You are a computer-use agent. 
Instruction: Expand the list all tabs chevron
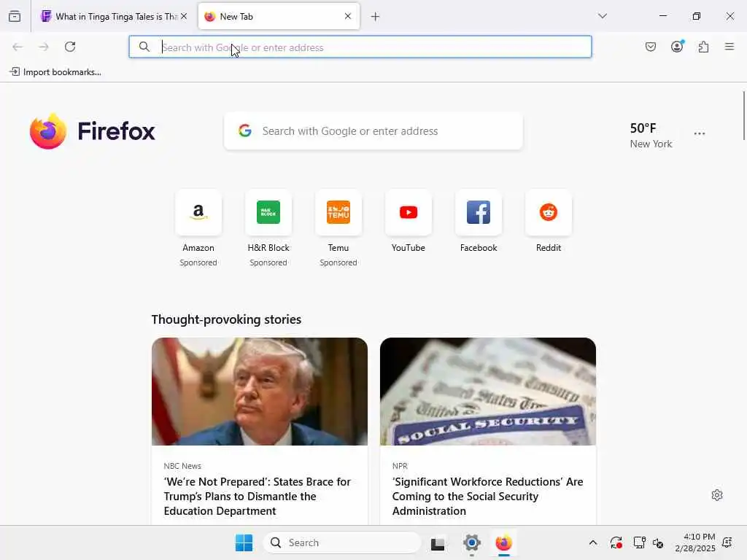603,16
